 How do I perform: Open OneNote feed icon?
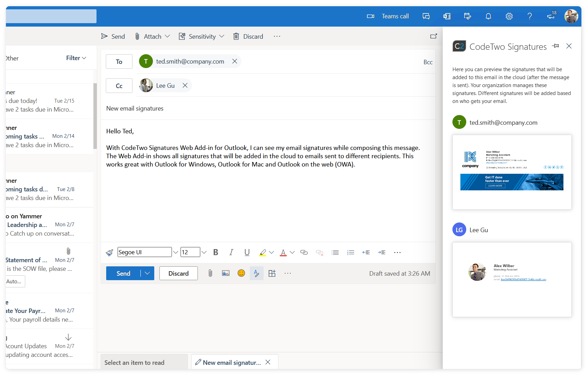coord(447,16)
